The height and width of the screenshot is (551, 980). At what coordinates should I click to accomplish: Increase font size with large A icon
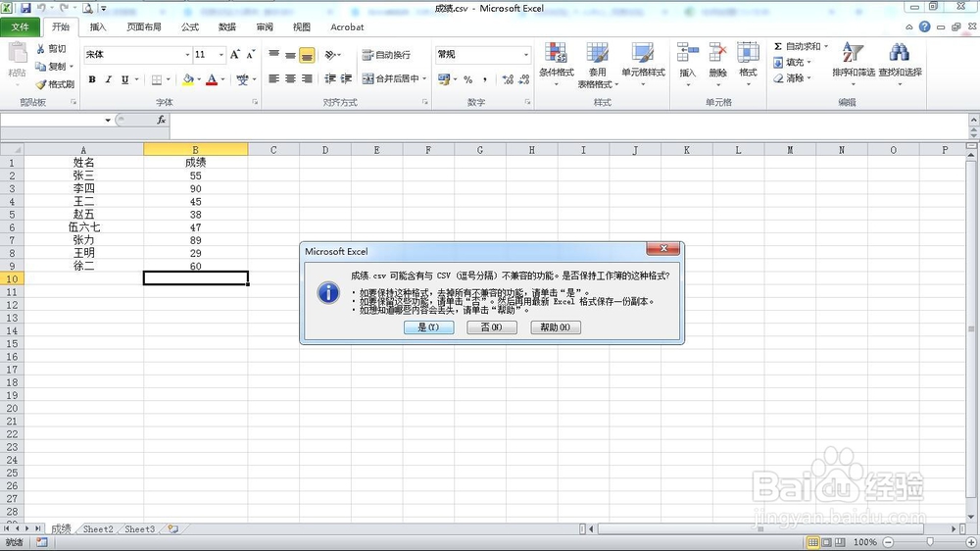(x=235, y=54)
